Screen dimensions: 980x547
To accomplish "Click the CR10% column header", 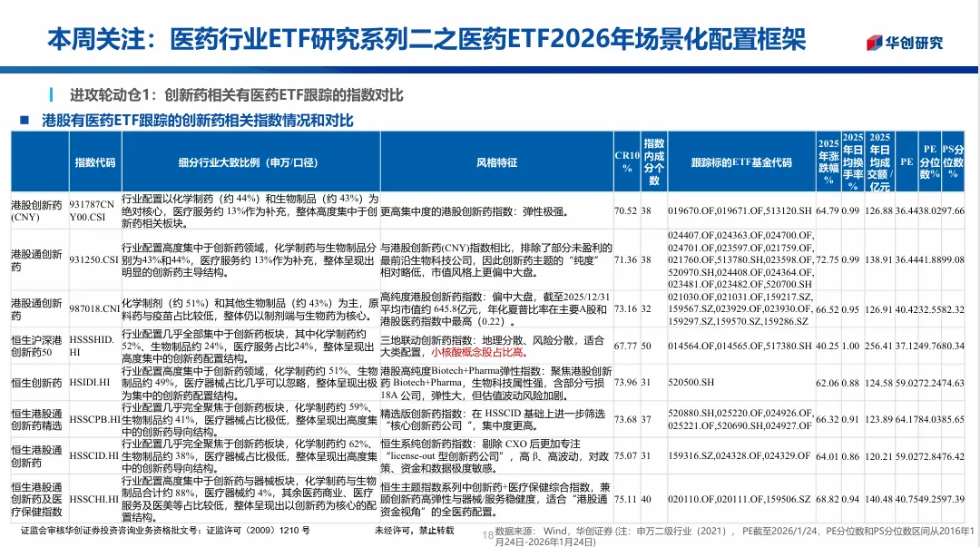I will point(627,161).
